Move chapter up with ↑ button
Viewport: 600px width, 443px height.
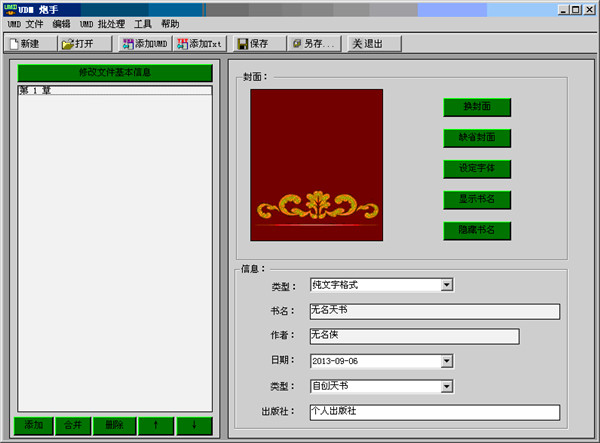(156, 426)
